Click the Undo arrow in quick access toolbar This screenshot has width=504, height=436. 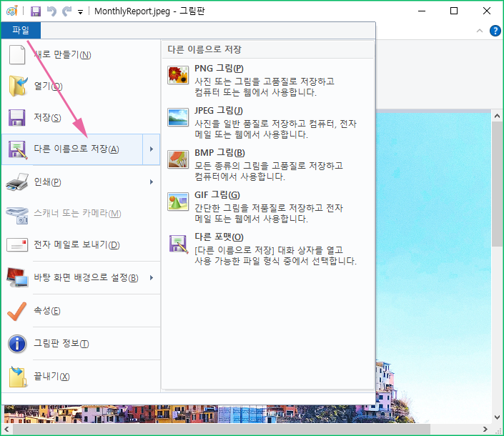(51, 11)
